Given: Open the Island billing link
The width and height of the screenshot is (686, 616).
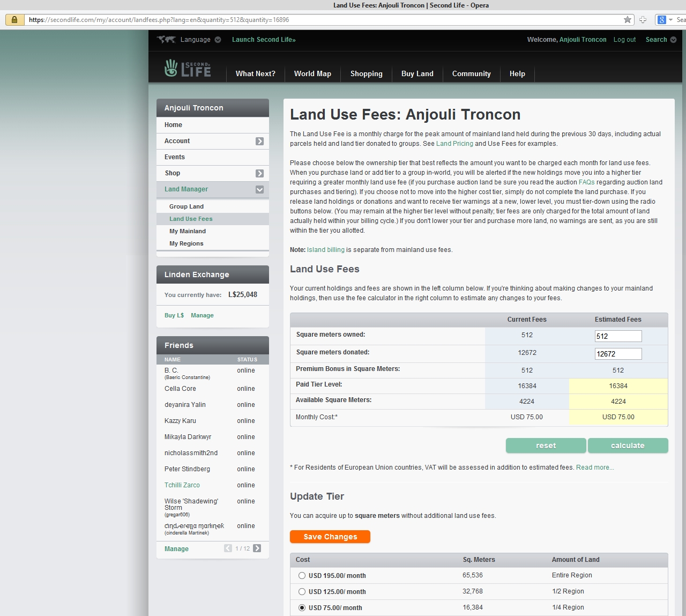Looking at the screenshot, I should [326, 250].
